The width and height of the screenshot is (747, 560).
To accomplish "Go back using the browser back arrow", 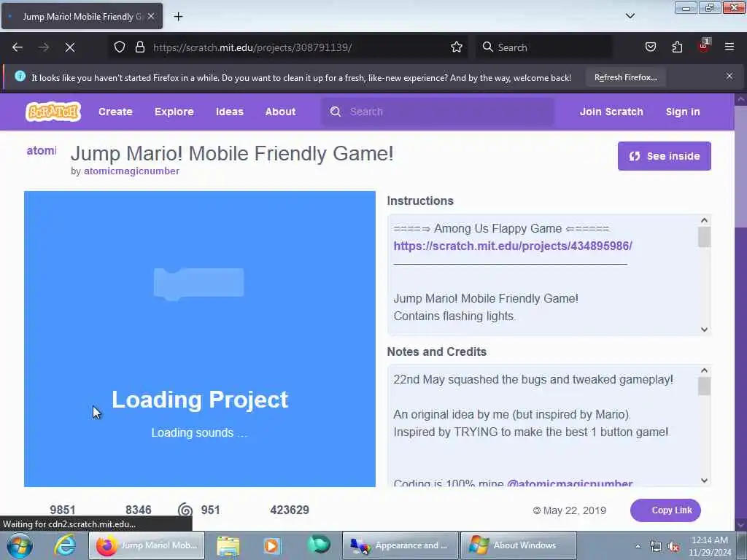I will [x=18, y=47].
